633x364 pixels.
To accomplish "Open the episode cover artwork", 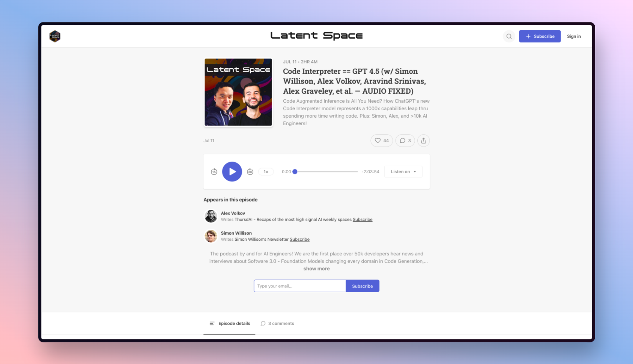I will 238,92.
